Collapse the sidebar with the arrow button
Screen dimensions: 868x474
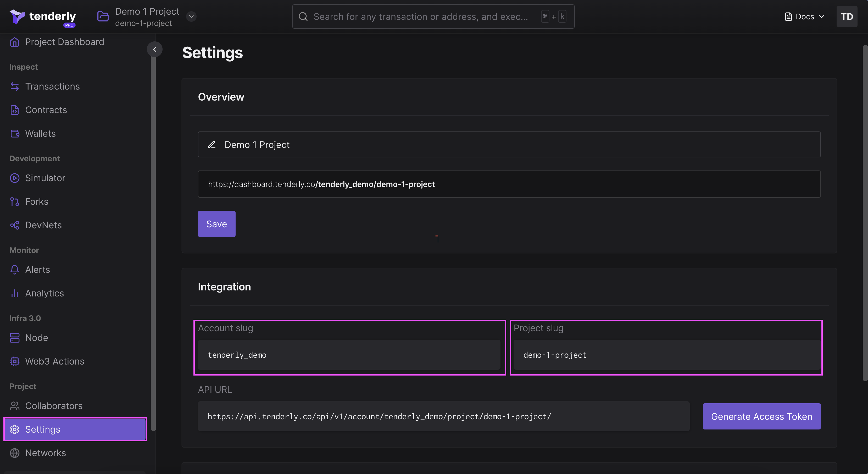(155, 49)
